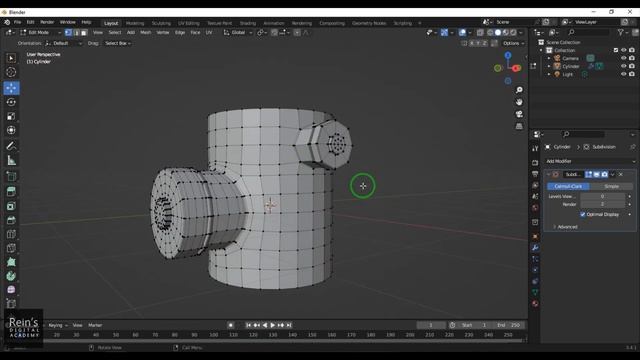Toggle subdivision modifier edit mode display

click(x=589, y=174)
